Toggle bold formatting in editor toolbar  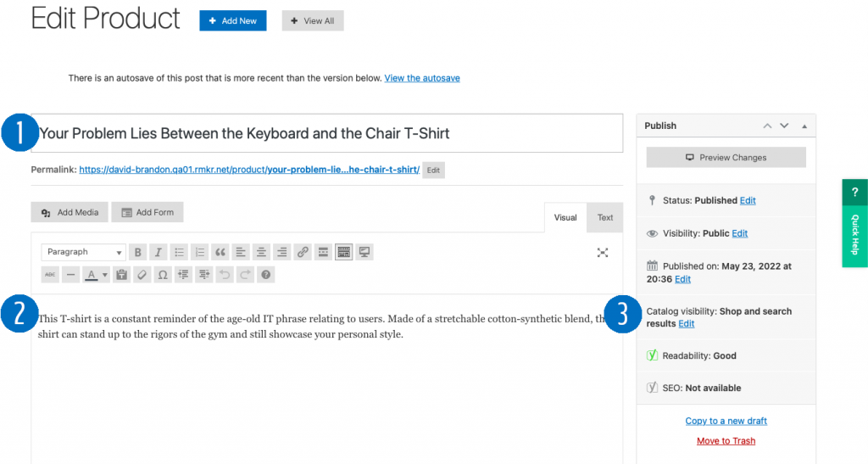136,252
